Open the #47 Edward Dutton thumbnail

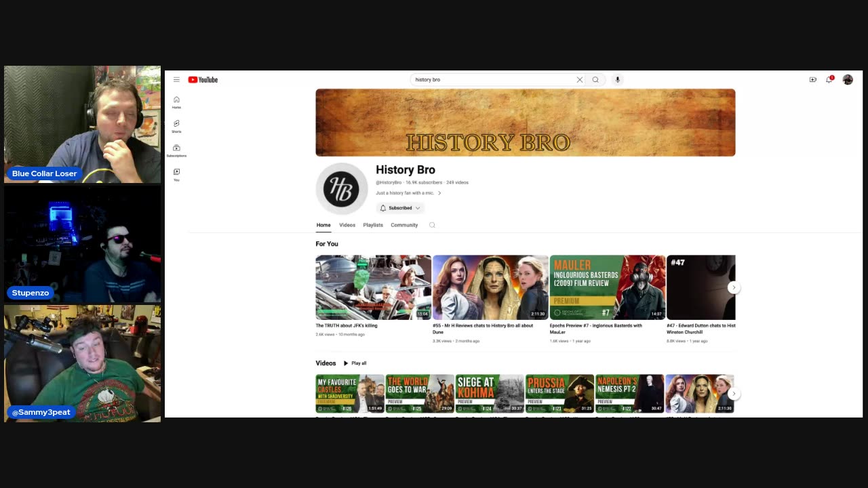(701, 287)
